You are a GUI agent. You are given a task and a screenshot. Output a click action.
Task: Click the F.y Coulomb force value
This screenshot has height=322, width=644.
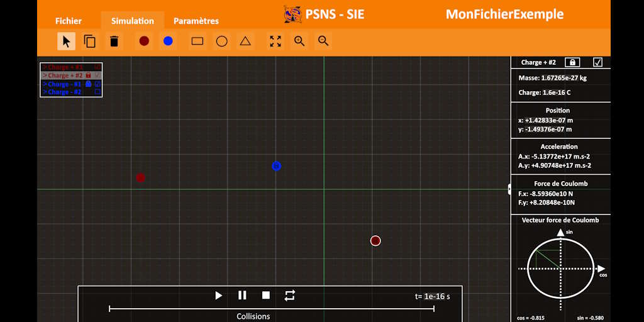coord(552,203)
